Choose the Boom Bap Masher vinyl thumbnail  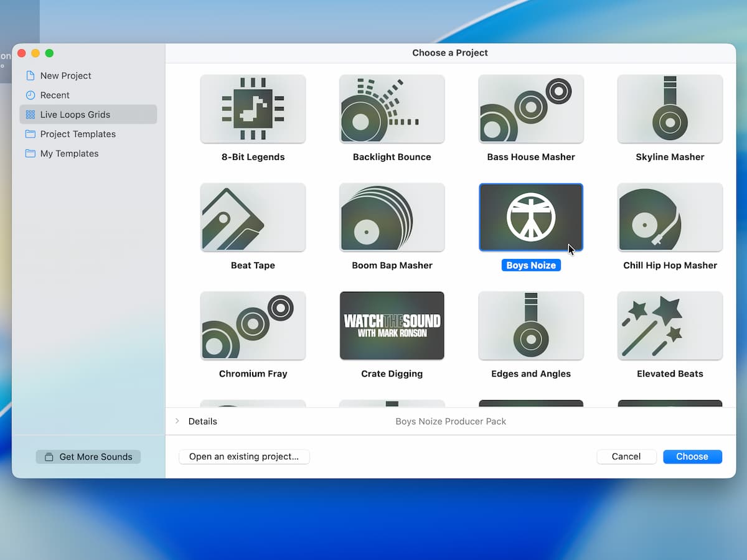pyautogui.click(x=392, y=217)
